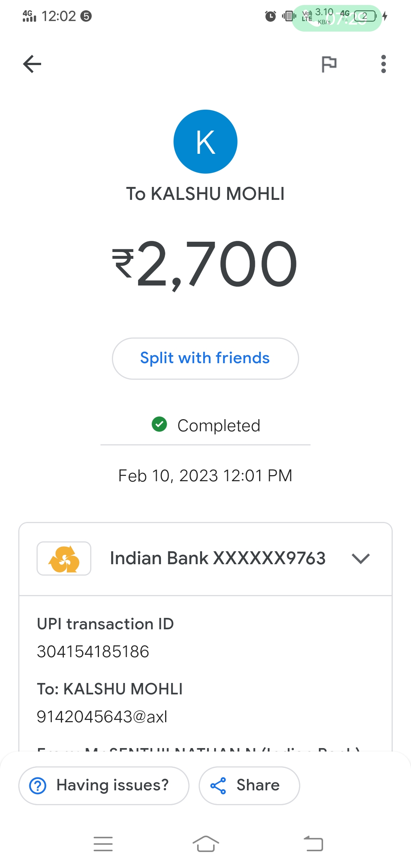Tap the back arrow icon

pyautogui.click(x=32, y=64)
